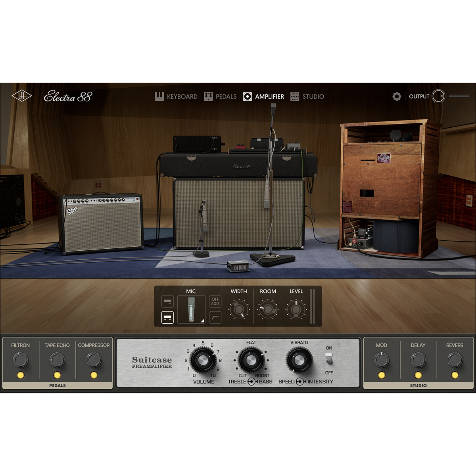Select the single-mic placement icon
This screenshot has height=476, width=476.
pyautogui.click(x=167, y=302)
